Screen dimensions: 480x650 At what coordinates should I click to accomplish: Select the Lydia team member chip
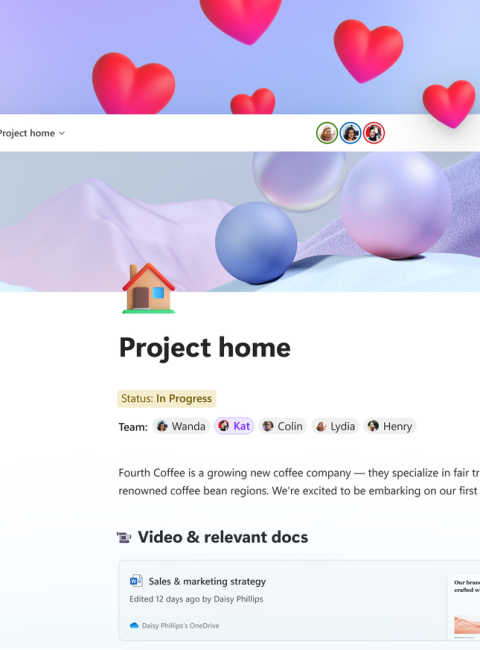[335, 426]
